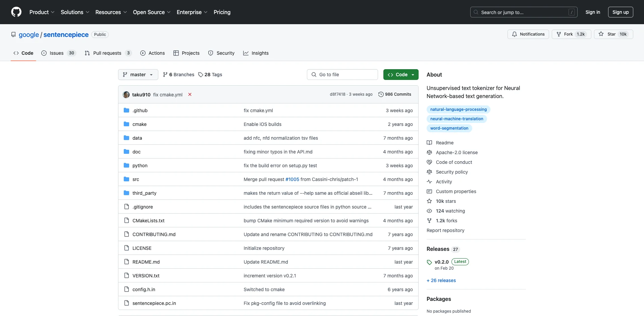Click the cmake folder icon
The height and width of the screenshot is (316, 644).
point(126,124)
